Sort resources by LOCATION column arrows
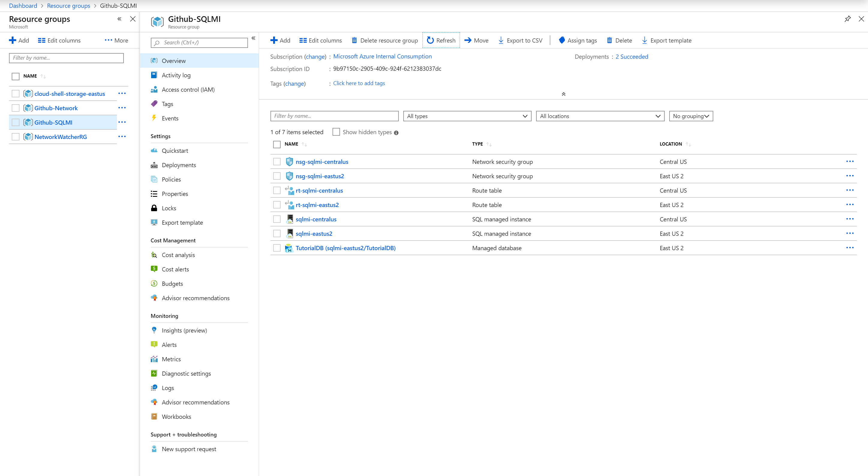 tap(688, 144)
